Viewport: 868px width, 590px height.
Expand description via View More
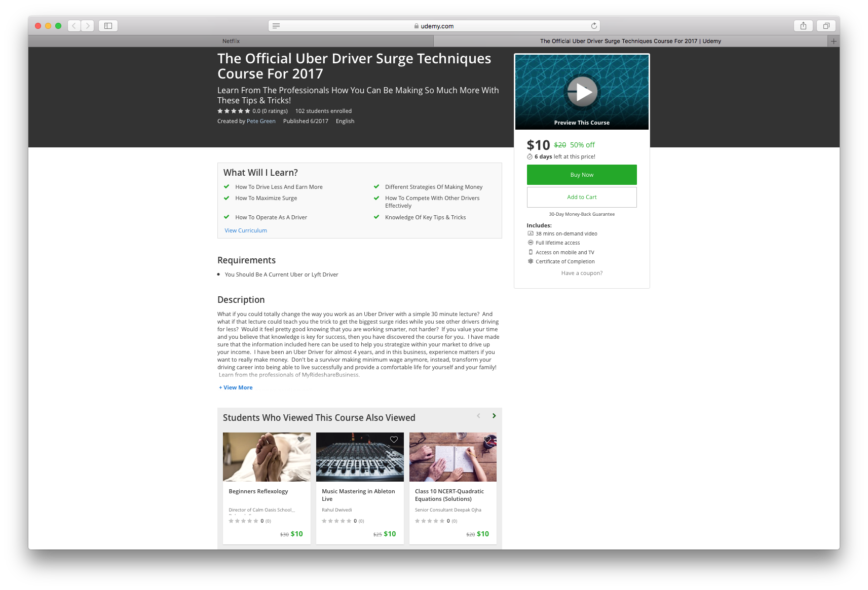[x=236, y=387]
